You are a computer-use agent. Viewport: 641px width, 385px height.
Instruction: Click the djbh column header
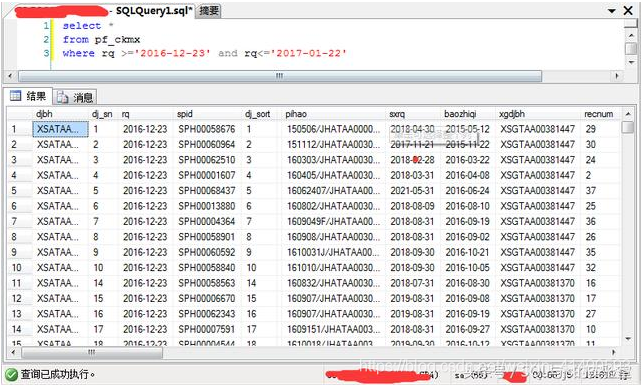click(x=60, y=114)
